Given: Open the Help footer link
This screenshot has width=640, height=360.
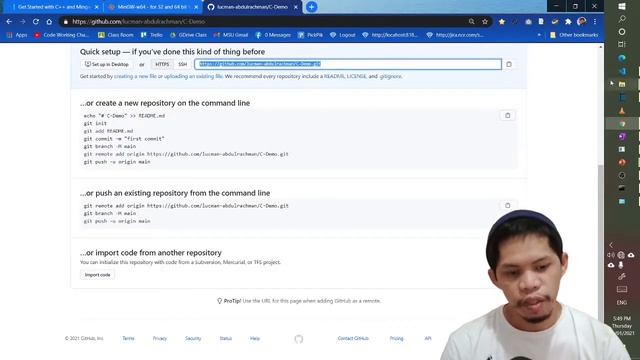Looking at the screenshot, I should pos(255,338).
